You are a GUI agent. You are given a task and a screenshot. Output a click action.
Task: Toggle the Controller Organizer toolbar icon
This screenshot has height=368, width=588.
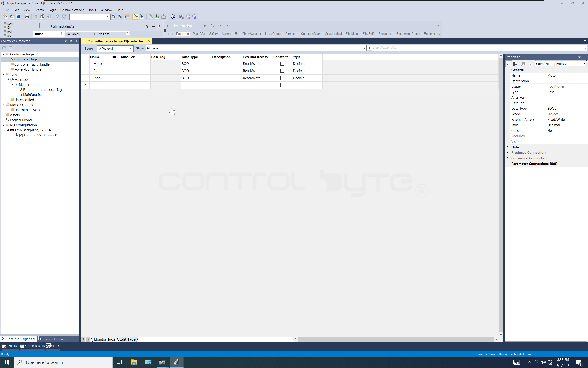pos(136,17)
